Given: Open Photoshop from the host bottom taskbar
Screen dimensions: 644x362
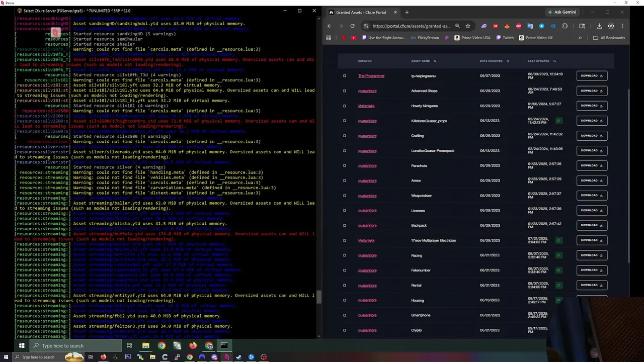Looking at the screenshot, I should pyautogui.click(x=128, y=357).
